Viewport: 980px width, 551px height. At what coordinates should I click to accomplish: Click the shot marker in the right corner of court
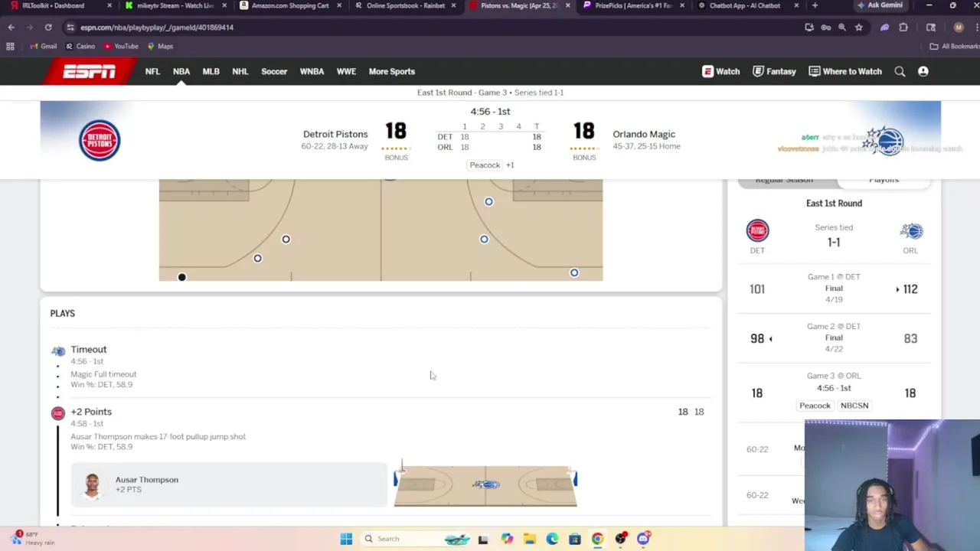tap(574, 272)
